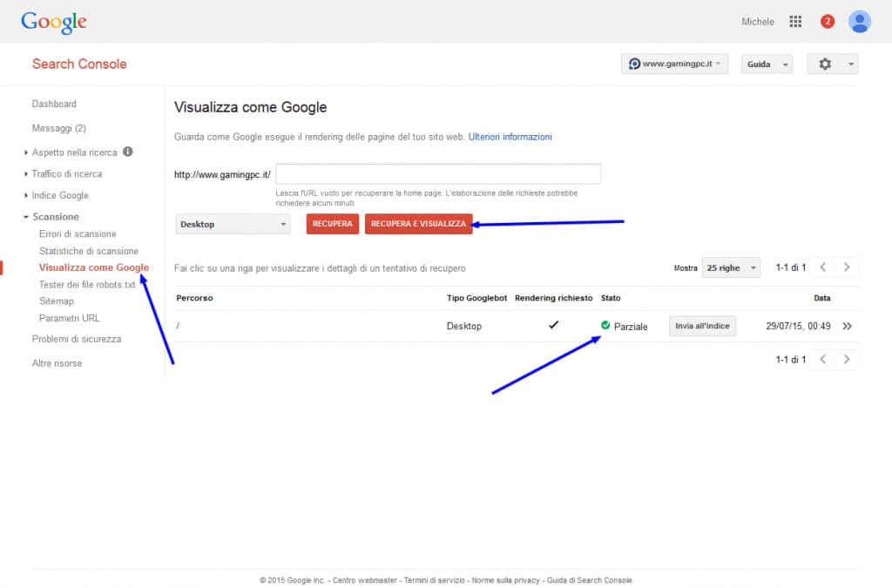Open Dashboard in the sidebar
This screenshot has height=588, width=892.
point(54,104)
